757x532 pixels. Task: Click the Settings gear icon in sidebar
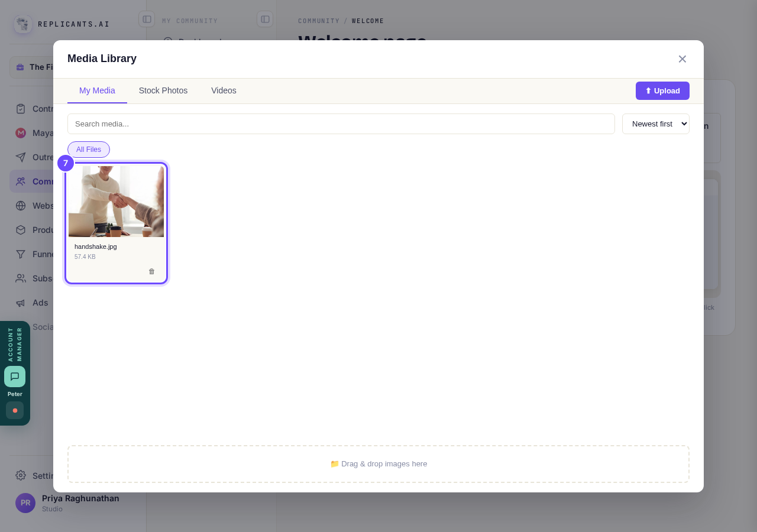[x=21, y=475]
